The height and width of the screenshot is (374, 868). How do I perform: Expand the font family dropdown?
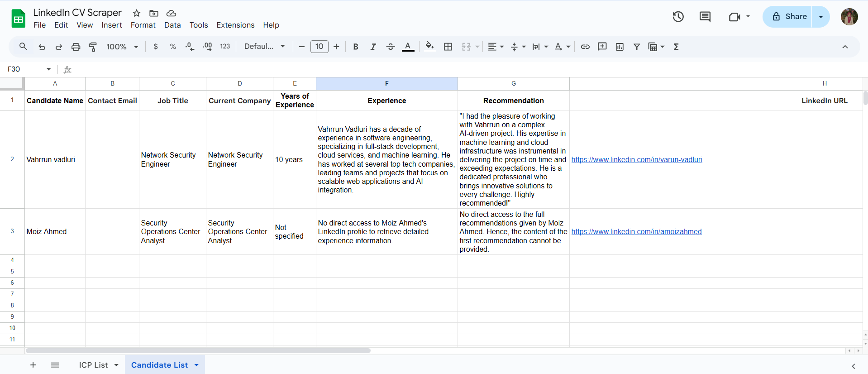click(x=265, y=47)
